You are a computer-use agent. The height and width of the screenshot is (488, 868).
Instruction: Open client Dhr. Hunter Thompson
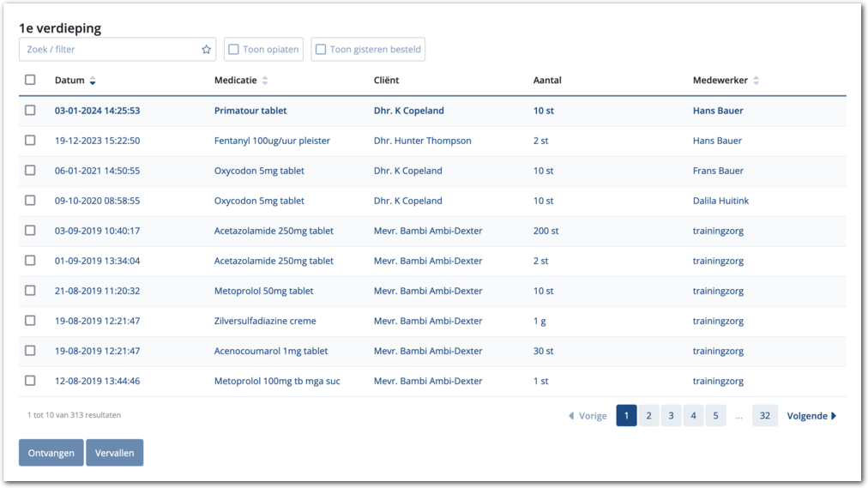tap(422, 141)
